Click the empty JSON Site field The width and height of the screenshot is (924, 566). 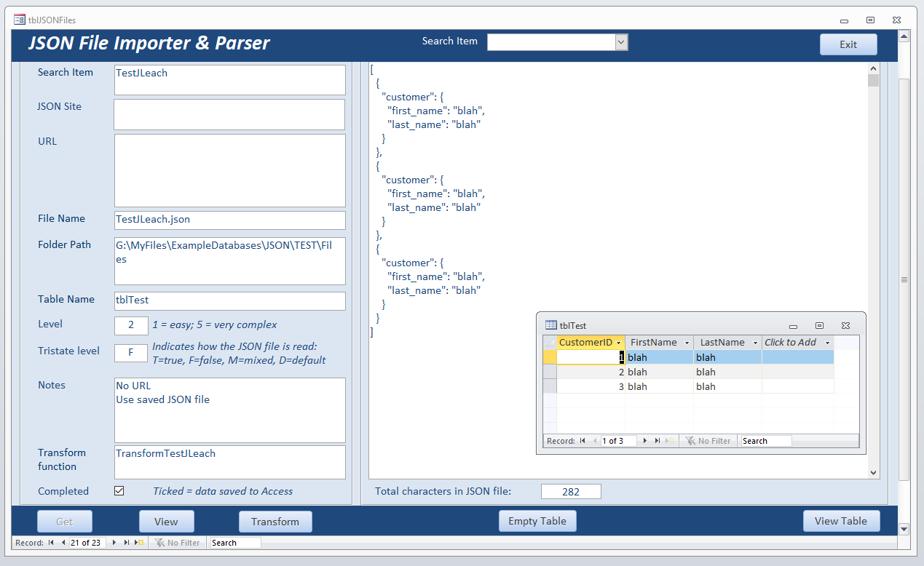pos(229,114)
